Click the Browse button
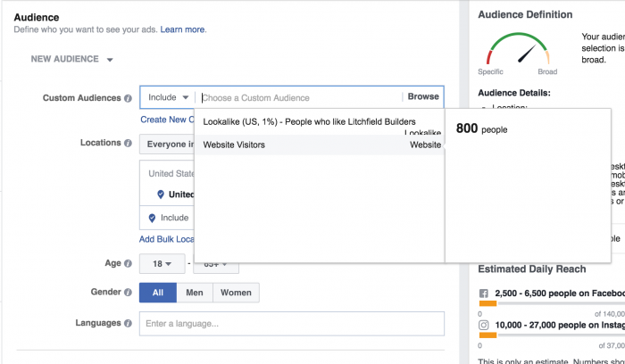 click(423, 97)
